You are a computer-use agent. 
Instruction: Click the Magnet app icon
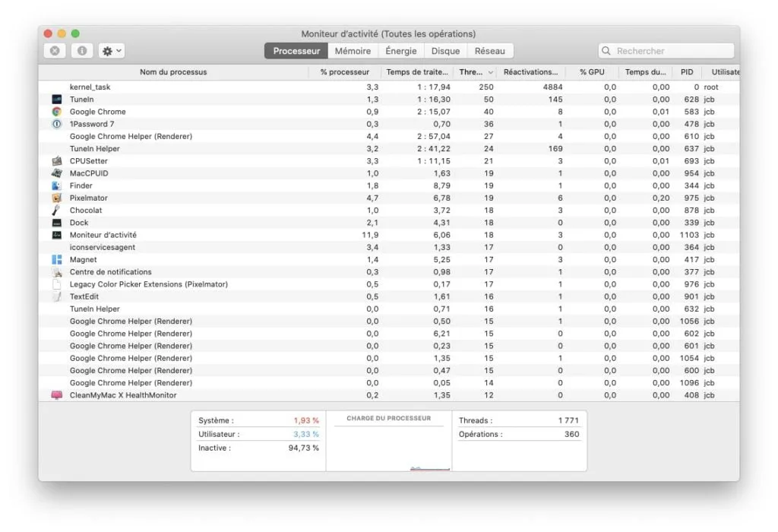tap(56, 260)
